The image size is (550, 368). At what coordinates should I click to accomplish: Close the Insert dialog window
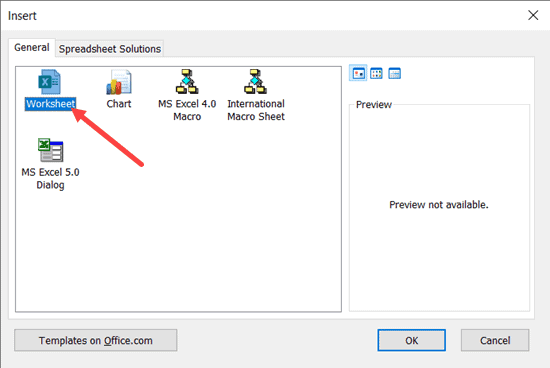point(533,15)
